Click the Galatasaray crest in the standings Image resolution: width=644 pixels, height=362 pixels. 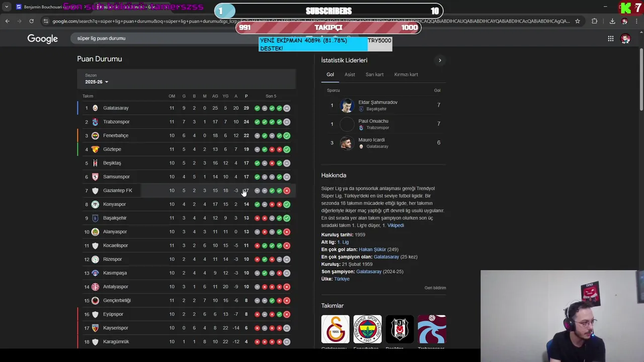click(95, 108)
